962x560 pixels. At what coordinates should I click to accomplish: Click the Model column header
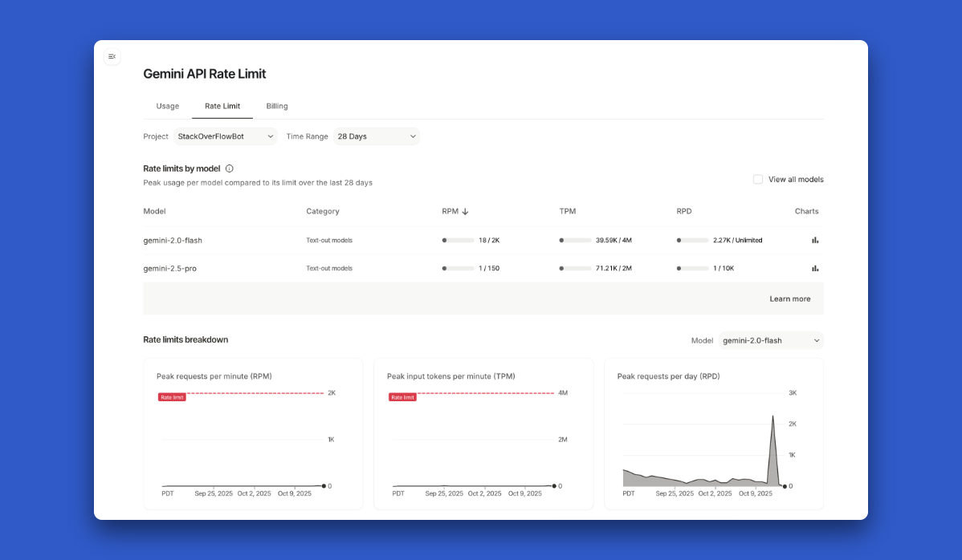155,211
